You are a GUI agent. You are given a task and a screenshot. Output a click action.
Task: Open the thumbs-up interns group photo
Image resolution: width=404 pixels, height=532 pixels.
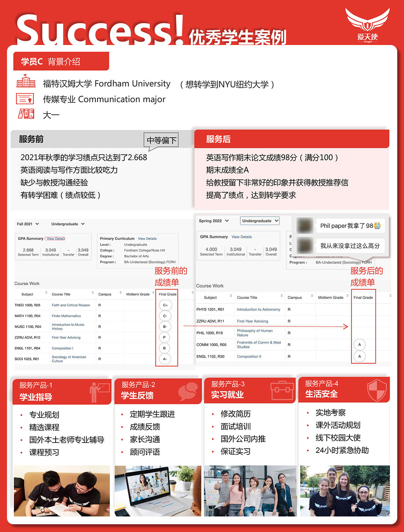coord(250,491)
